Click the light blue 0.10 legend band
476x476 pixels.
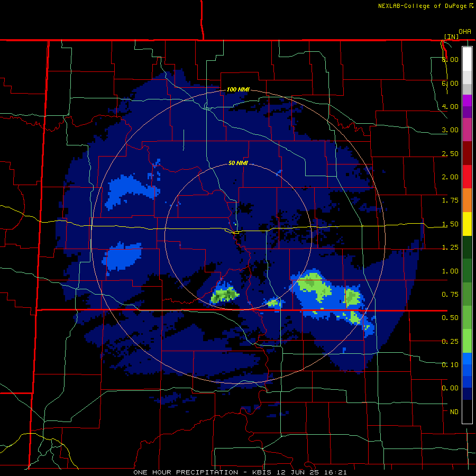click(467, 359)
